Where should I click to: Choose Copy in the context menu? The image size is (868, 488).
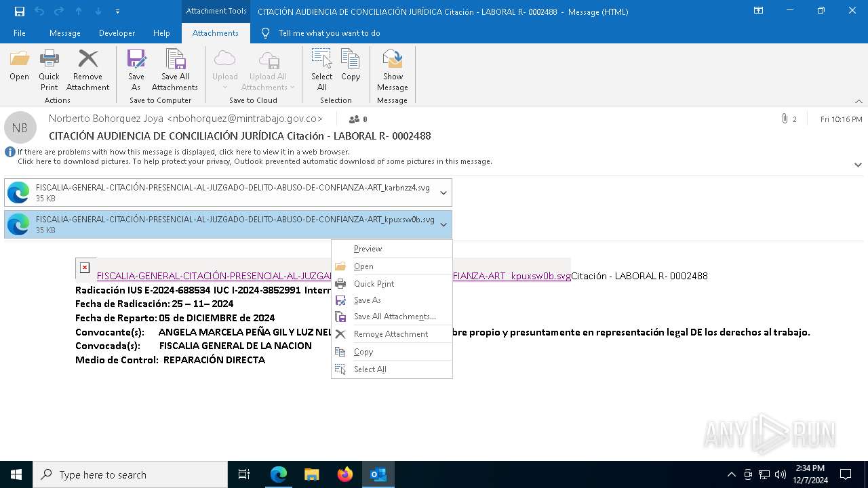pyautogui.click(x=392, y=352)
